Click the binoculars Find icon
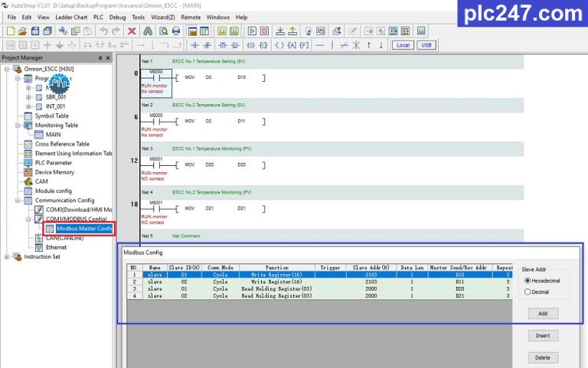 148,31
